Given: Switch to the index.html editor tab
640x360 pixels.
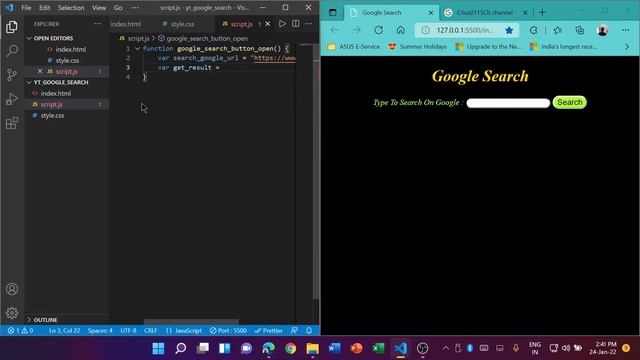Looking at the screenshot, I should [x=125, y=24].
